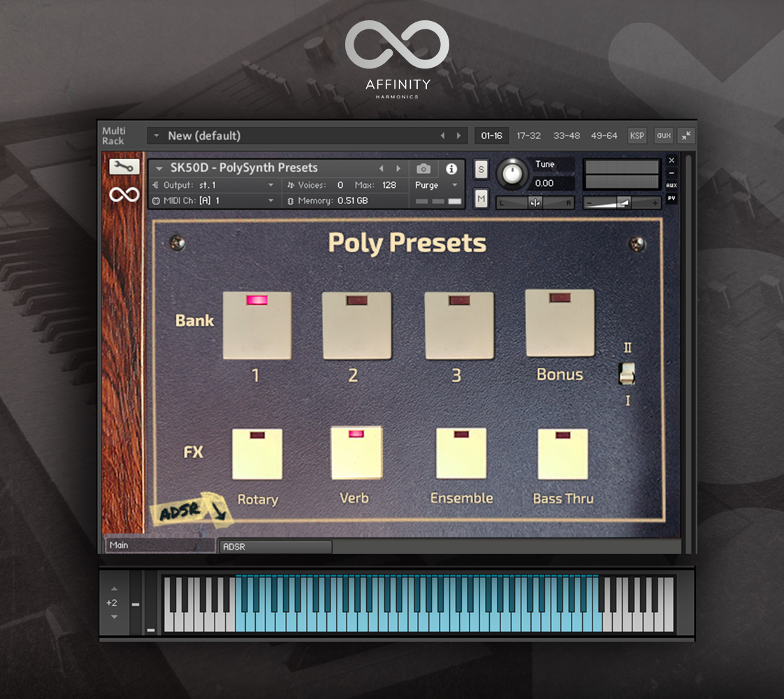Click the camera snapshot icon
This screenshot has height=699, width=784.
pyautogui.click(x=423, y=169)
